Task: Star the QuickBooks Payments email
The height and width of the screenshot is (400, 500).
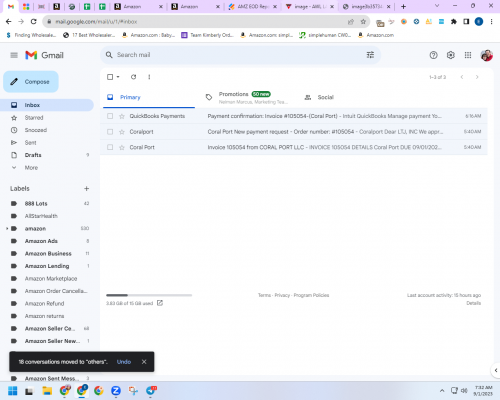Action: [122, 116]
